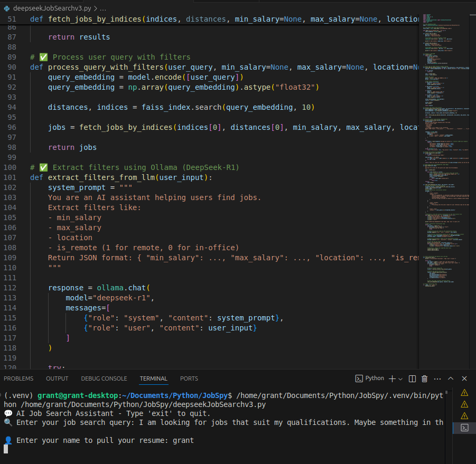Click 'ollama.chat' on line 112
Image resolution: width=476 pixels, height=464 pixels.
click(x=122, y=288)
